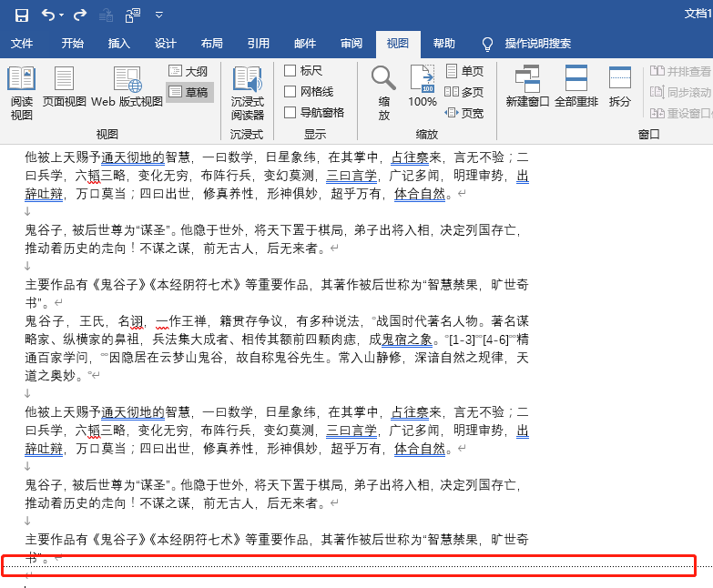
Task: Open the Zoom (缩放) dialog magnifier
Action: (383, 93)
